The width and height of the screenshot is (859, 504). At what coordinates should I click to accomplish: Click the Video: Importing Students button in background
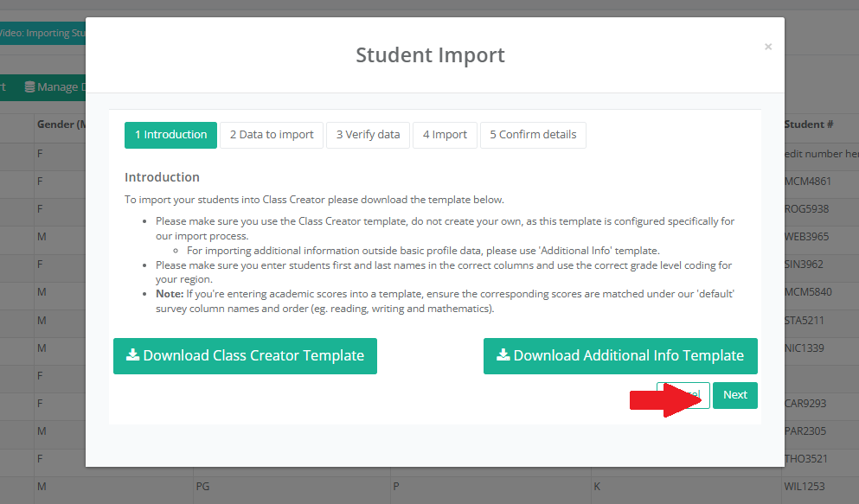[x=42, y=33]
